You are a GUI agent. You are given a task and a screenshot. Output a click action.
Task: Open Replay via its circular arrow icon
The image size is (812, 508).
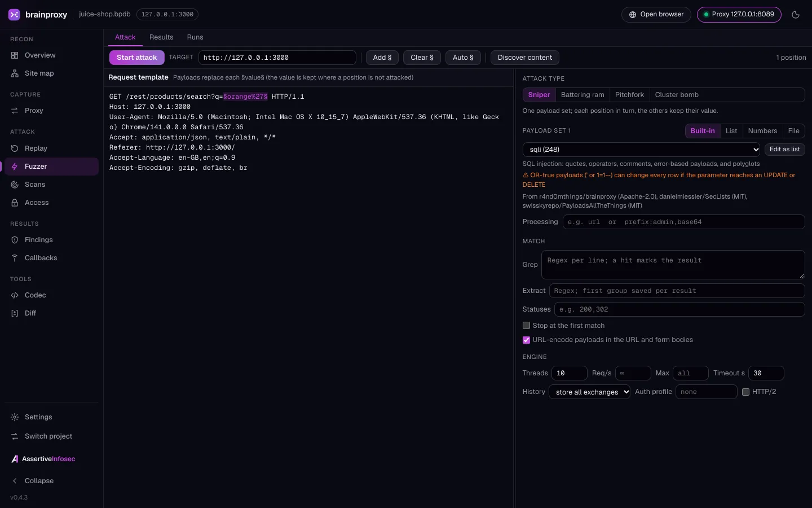pos(15,148)
